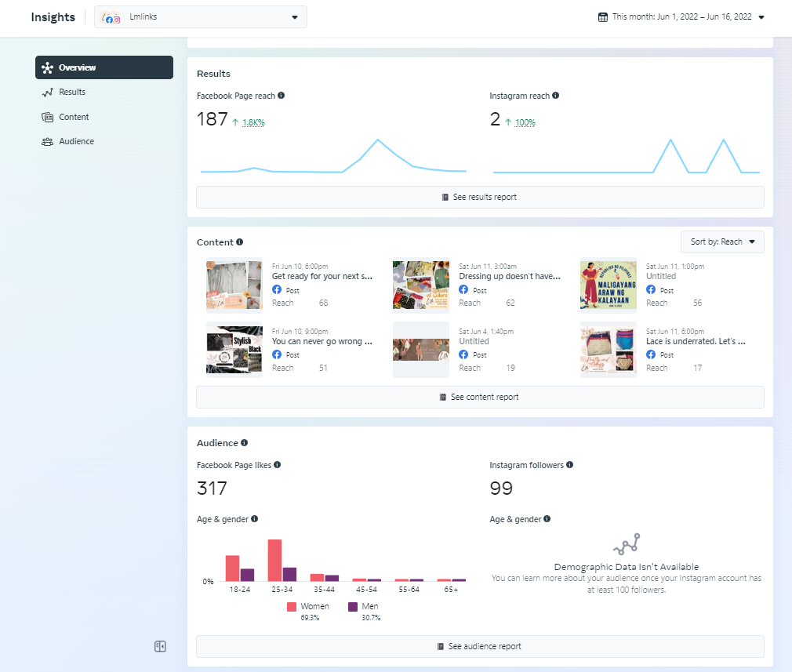Click the 'Dressing up doesn't have...' post title
Screen dimensions: 792x672
pos(510,276)
